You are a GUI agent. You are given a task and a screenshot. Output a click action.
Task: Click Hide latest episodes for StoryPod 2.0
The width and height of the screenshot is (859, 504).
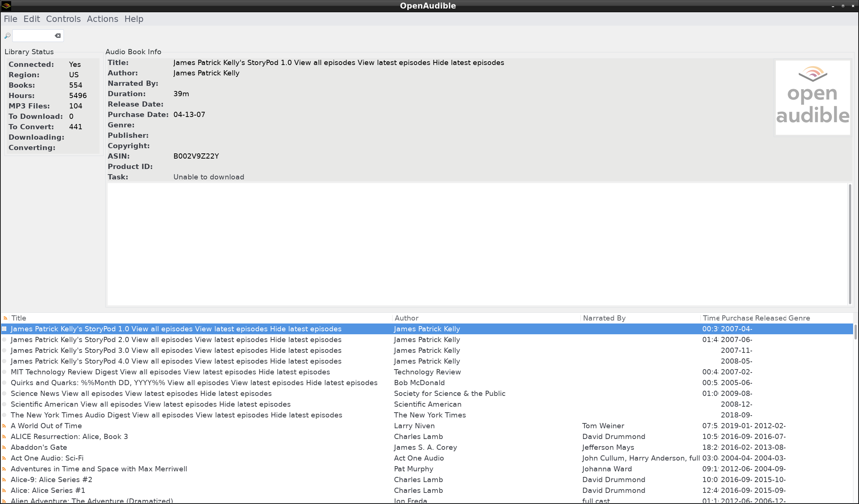[306, 339]
